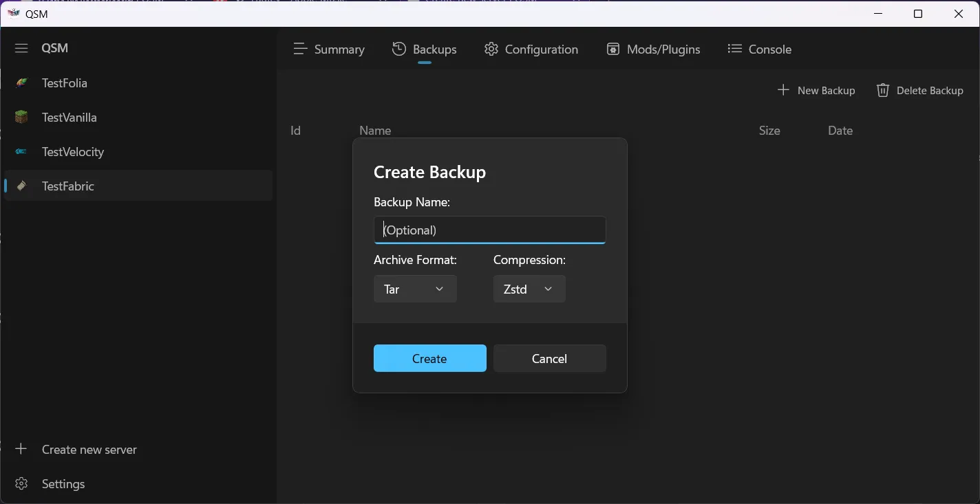Select the TestFabric server

pos(138,186)
